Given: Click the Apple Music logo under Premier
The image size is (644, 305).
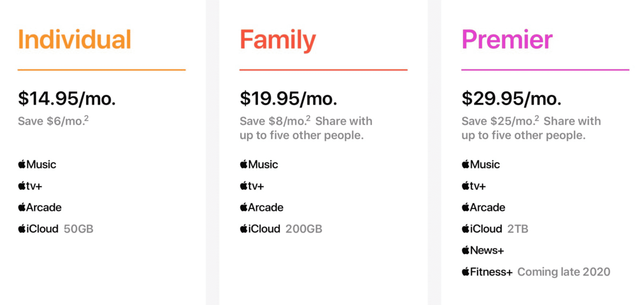Looking at the screenshot, I should [x=481, y=164].
